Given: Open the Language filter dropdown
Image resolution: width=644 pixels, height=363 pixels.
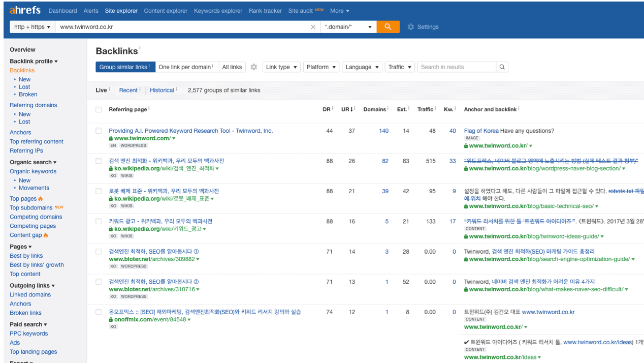Looking at the screenshot, I should click(x=362, y=67).
